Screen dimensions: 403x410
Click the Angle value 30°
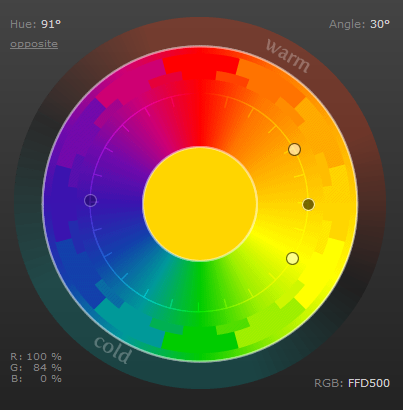[x=380, y=24]
